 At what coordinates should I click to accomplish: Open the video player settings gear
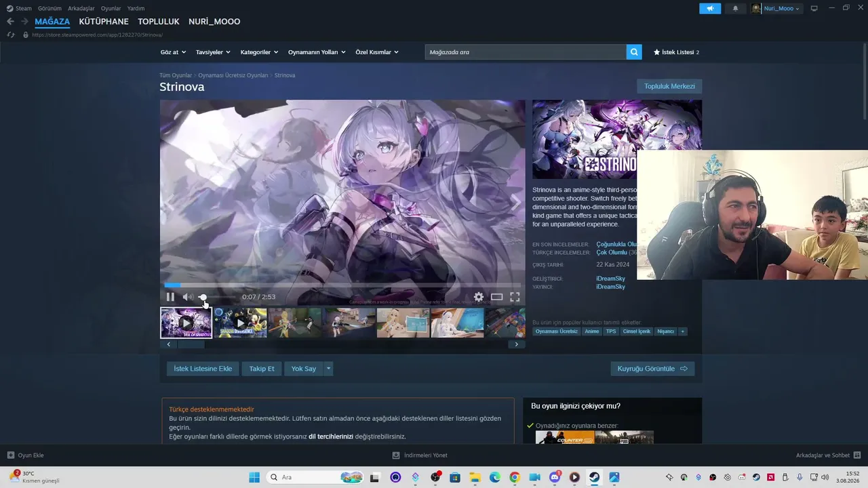(479, 297)
